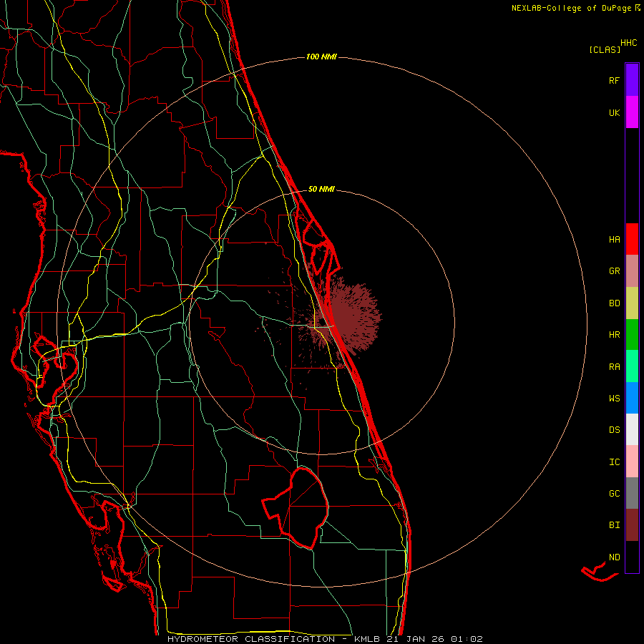Screen dimensions: 644x644
Task: Click the BD legend label
Action: (614, 303)
